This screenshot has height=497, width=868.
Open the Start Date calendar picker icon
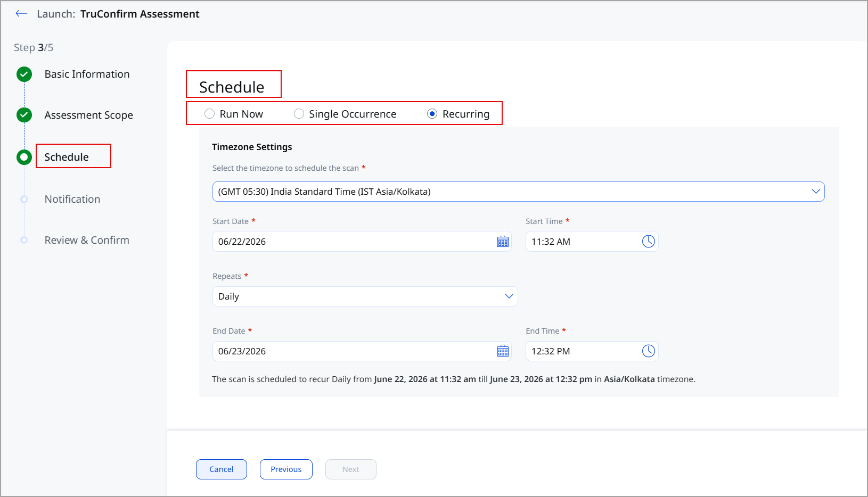[503, 242]
